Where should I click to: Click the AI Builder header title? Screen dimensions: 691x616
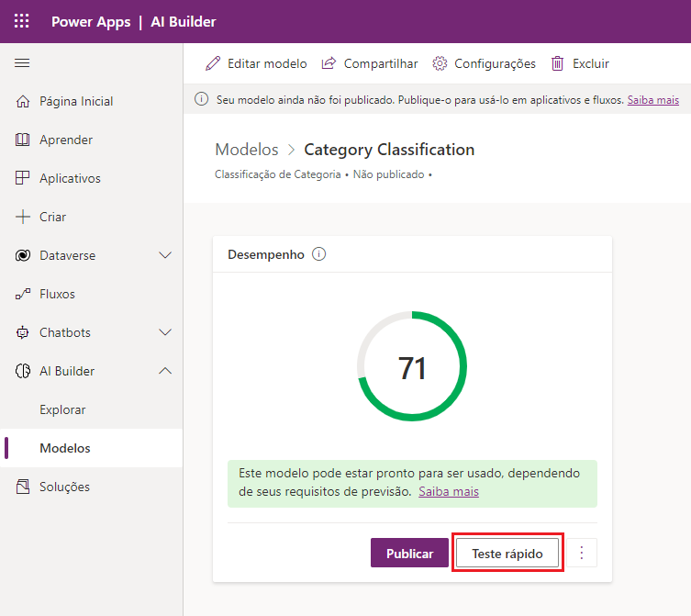click(184, 22)
